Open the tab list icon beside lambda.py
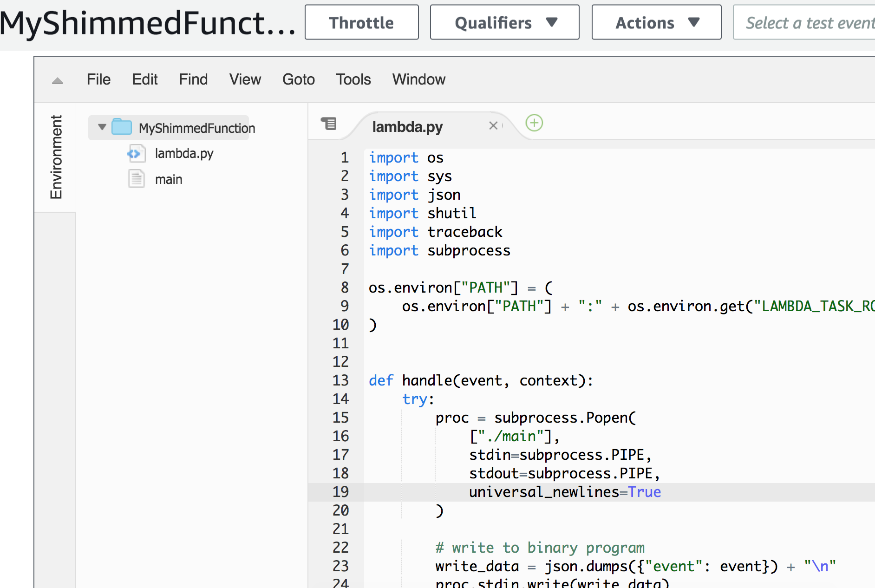The image size is (875, 588). tap(329, 124)
